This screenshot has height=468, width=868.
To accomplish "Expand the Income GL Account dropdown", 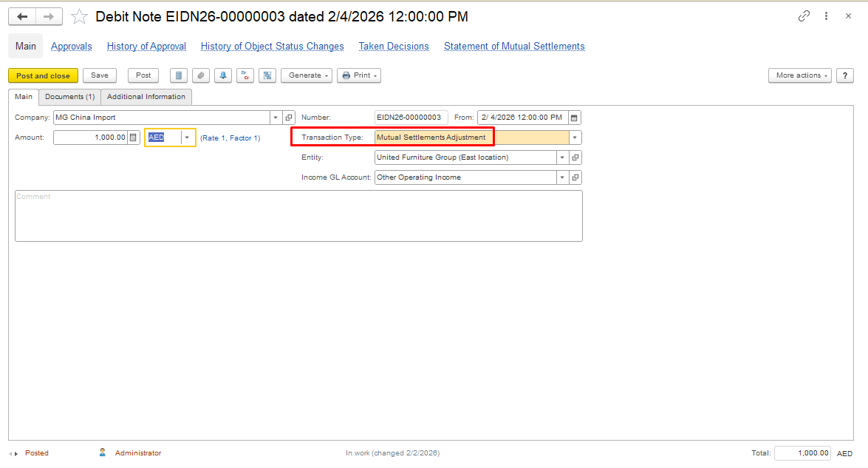I will [562, 177].
